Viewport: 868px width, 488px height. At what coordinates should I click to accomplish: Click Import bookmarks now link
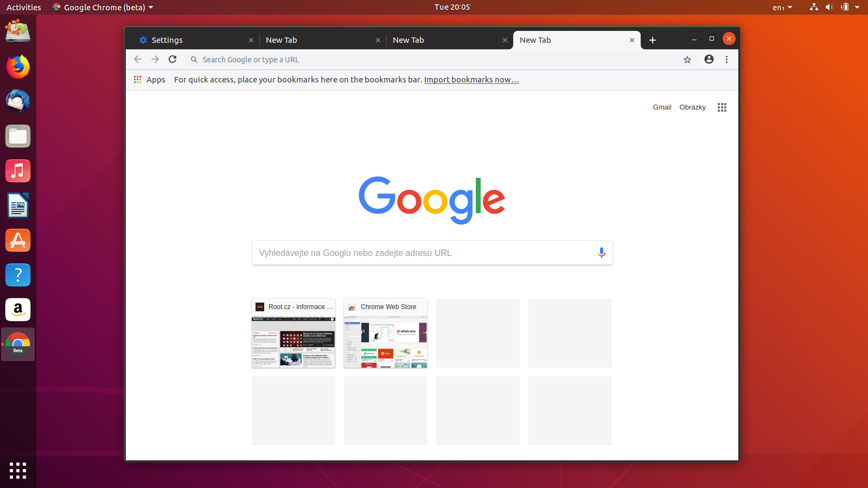pos(471,80)
